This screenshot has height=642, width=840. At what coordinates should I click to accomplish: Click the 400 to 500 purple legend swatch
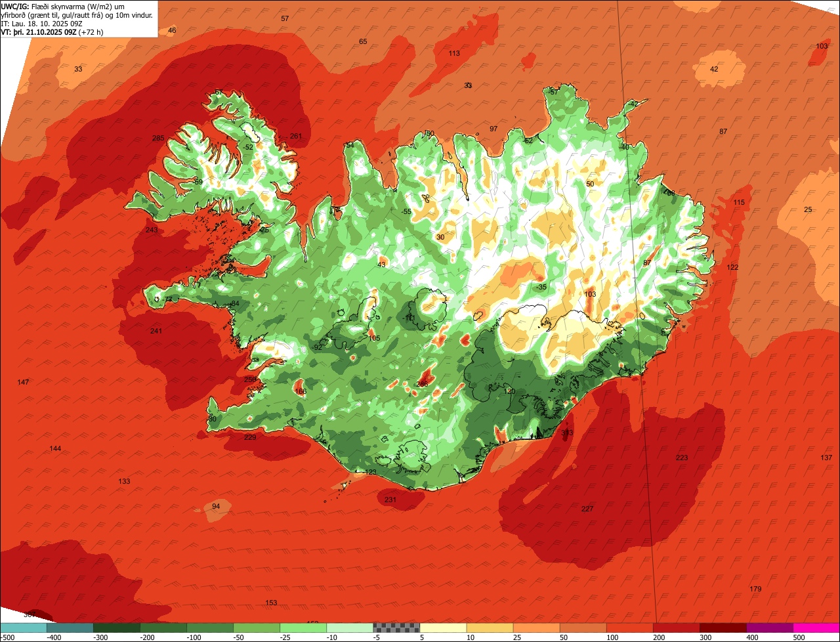click(x=769, y=628)
